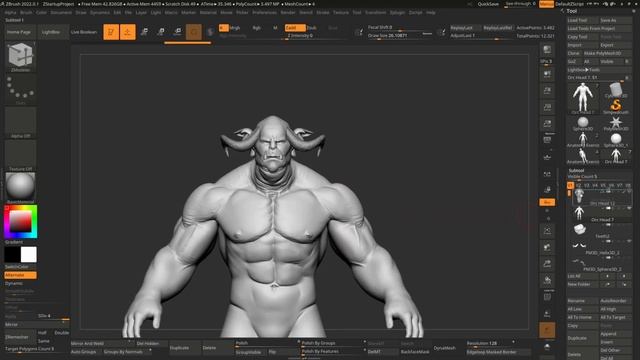Pick a color in the color picker square

20,222
